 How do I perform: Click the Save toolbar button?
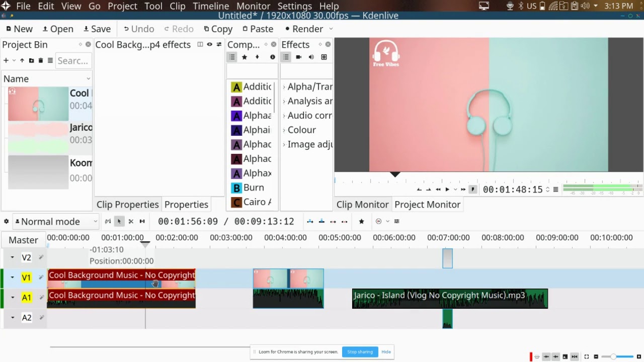click(x=97, y=29)
